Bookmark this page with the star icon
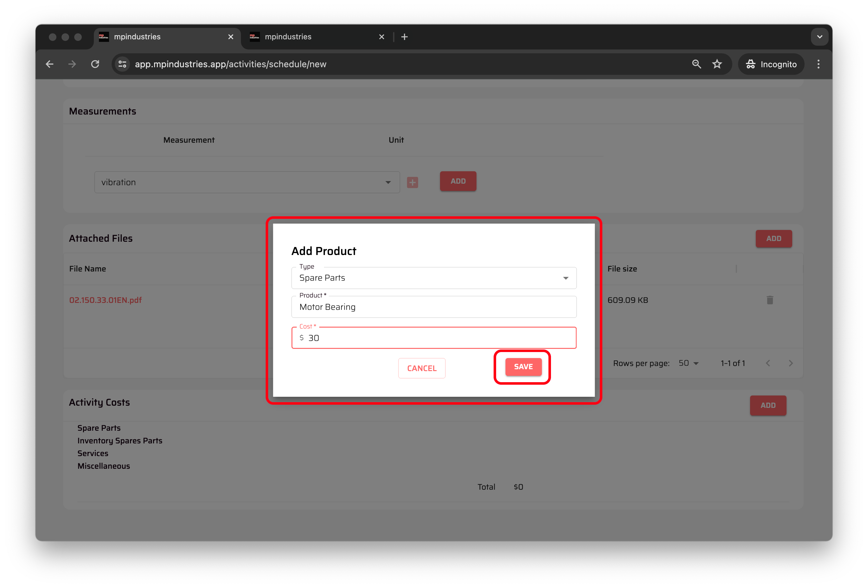Screen dimensions: 868x588 pos(717,64)
